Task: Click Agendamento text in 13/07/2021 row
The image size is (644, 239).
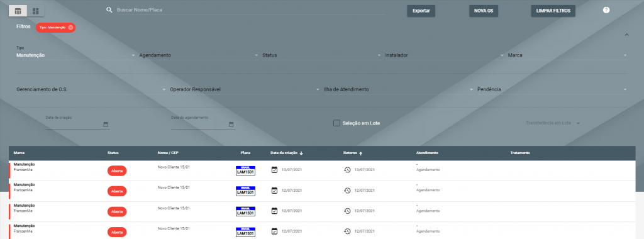Action: (x=428, y=170)
